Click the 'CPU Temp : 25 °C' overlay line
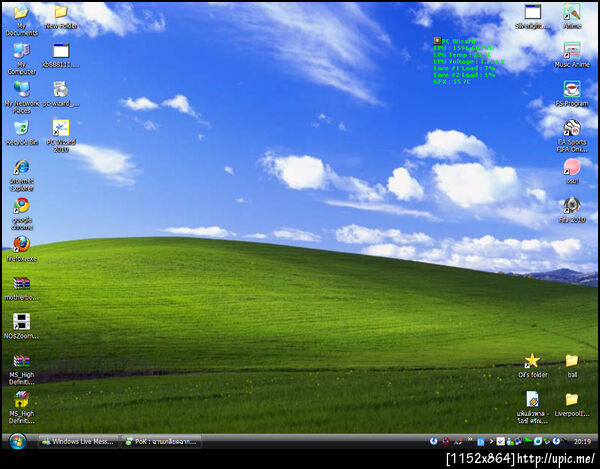Screen dimensions: 600x469 coord(462,55)
